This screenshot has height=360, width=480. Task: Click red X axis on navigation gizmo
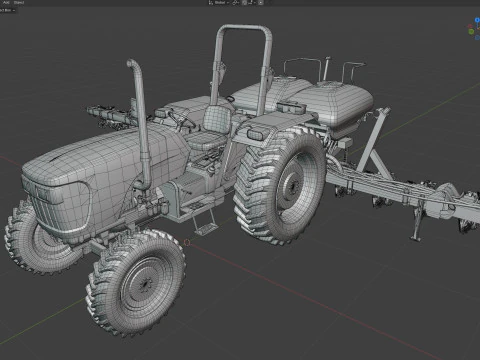pos(470,26)
